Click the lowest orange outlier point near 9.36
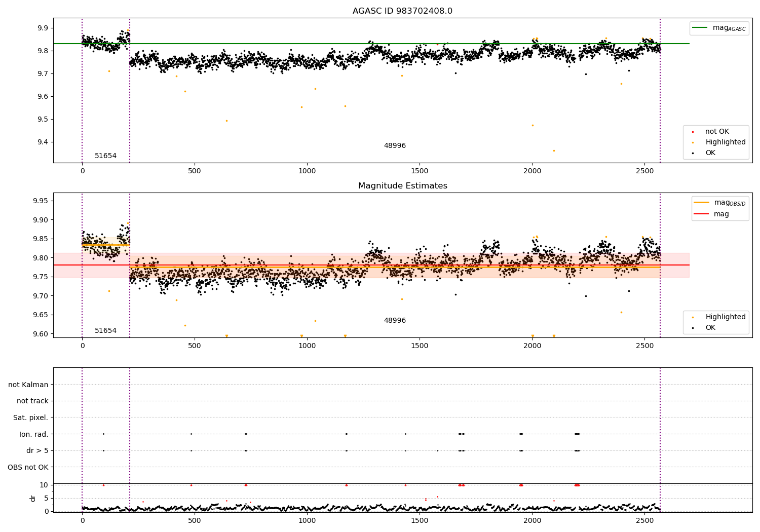Screen dimensions: 760x532 (x=554, y=150)
